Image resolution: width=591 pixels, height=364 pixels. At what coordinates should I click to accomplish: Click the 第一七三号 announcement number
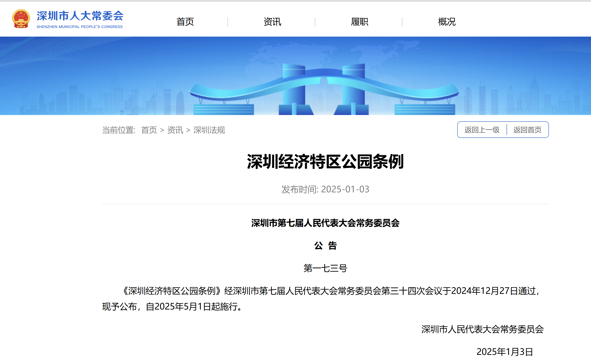coord(325,268)
